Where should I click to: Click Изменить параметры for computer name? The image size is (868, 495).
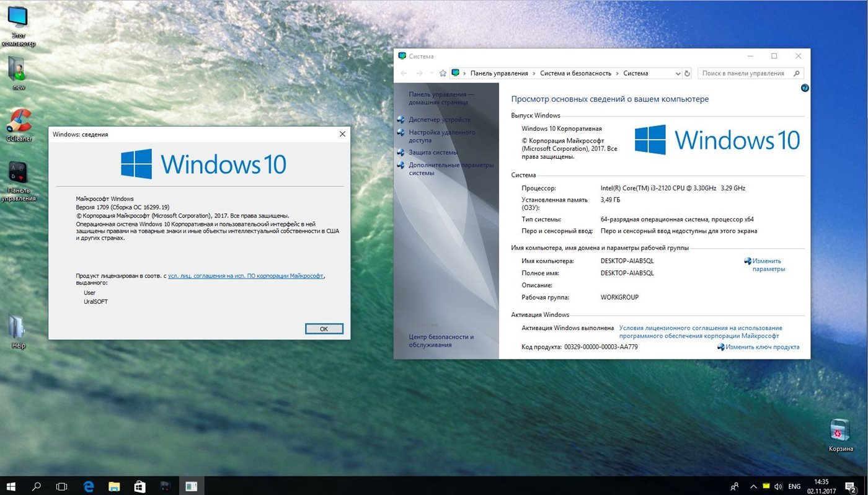[769, 265]
